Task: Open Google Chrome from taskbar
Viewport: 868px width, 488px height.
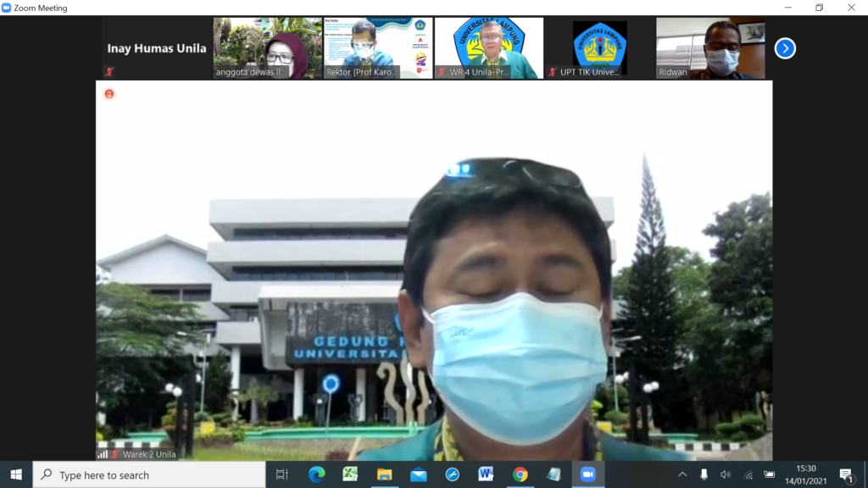Action: [x=520, y=474]
